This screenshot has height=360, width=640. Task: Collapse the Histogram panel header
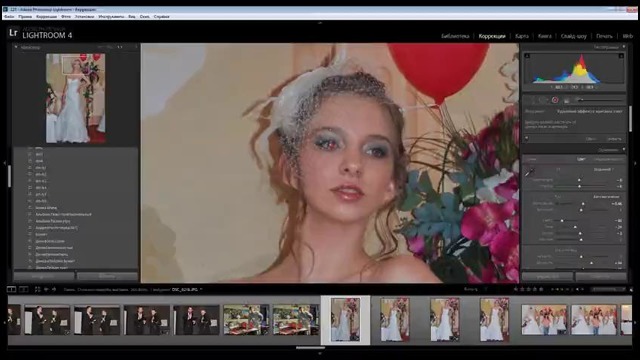click(x=624, y=47)
